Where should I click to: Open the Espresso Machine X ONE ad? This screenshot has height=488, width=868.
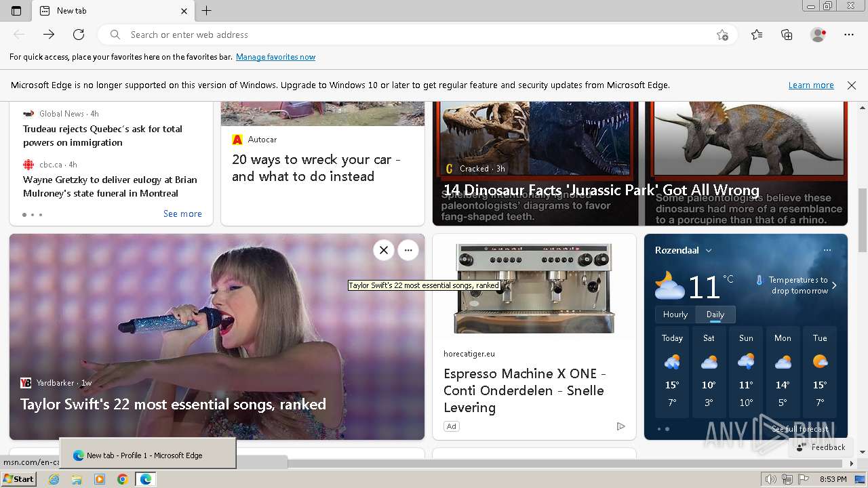(x=525, y=390)
